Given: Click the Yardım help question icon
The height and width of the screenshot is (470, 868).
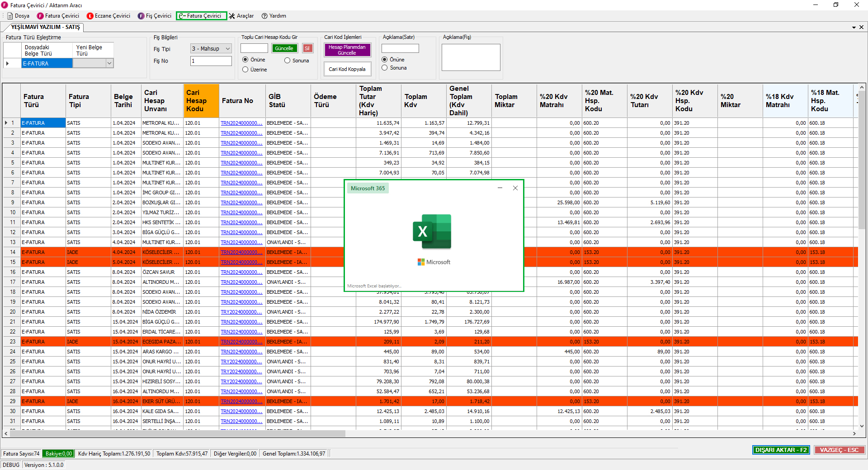Looking at the screenshot, I should click(x=264, y=16).
